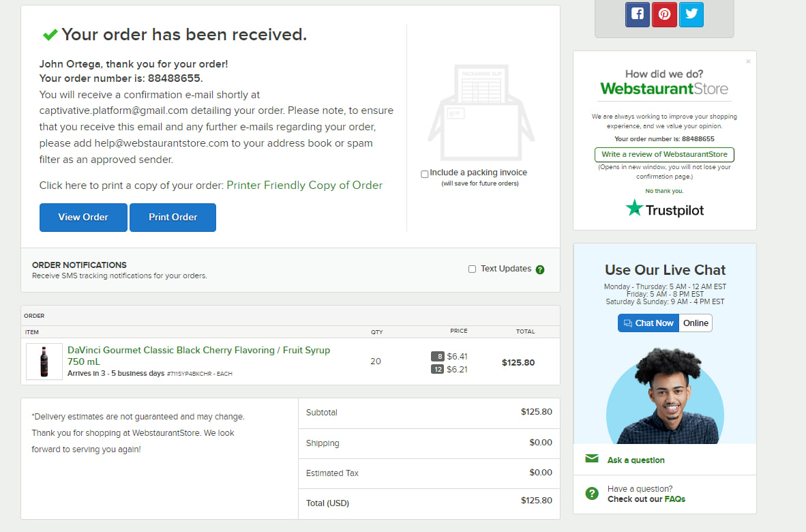Open Printer Friendly Copy of Order link

point(304,185)
